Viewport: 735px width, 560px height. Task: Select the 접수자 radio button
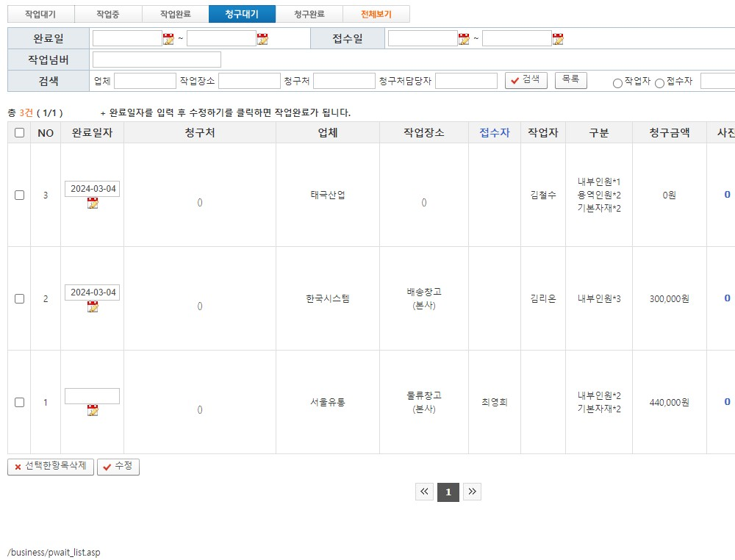(659, 83)
